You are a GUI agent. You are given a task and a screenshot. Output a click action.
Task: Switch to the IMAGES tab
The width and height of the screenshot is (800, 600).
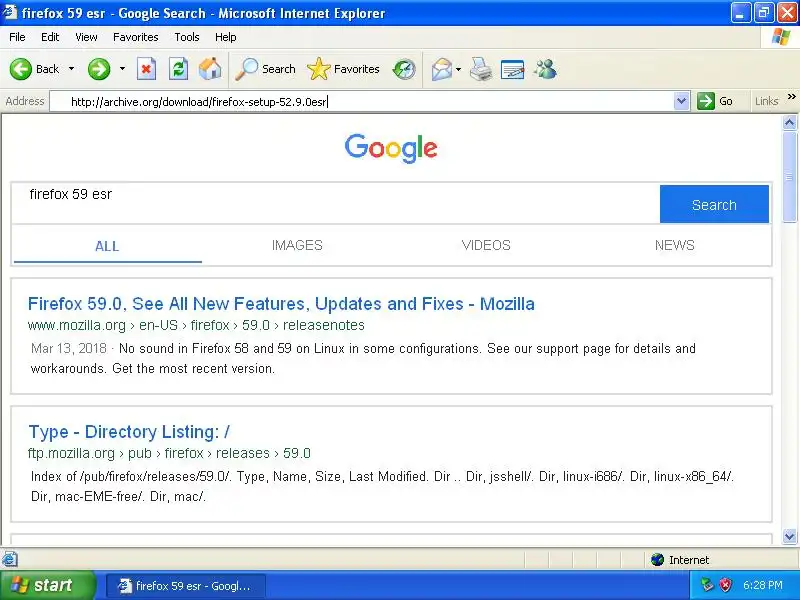pyautogui.click(x=297, y=245)
